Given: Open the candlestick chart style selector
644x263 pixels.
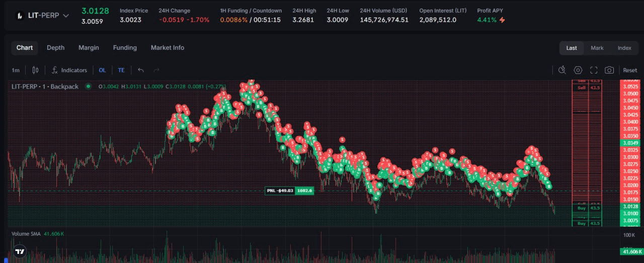Looking at the screenshot, I should point(35,70).
